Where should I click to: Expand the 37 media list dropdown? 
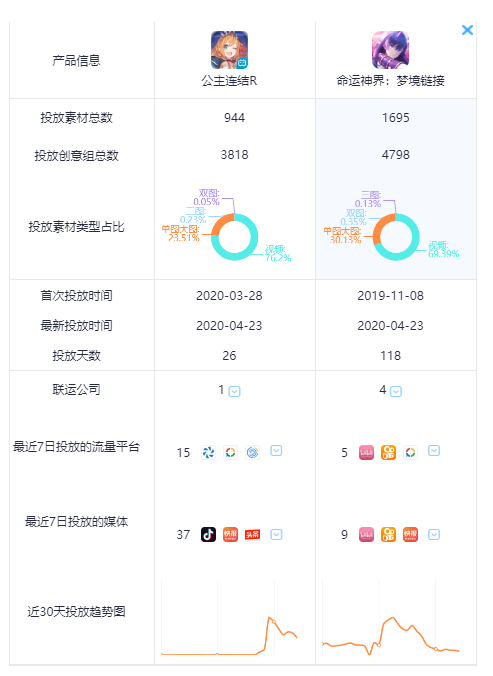[x=276, y=535]
